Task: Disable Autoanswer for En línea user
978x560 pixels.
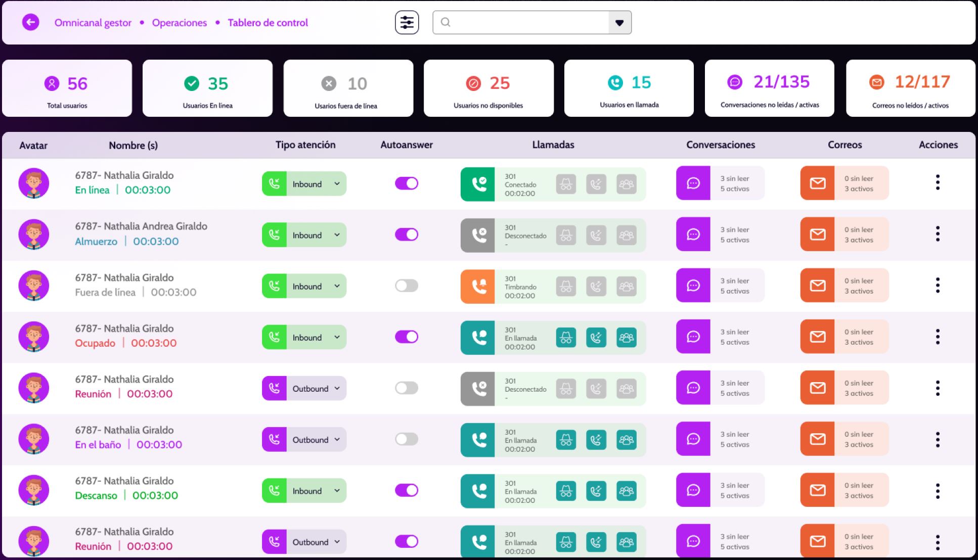Action: click(x=407, y=183)
